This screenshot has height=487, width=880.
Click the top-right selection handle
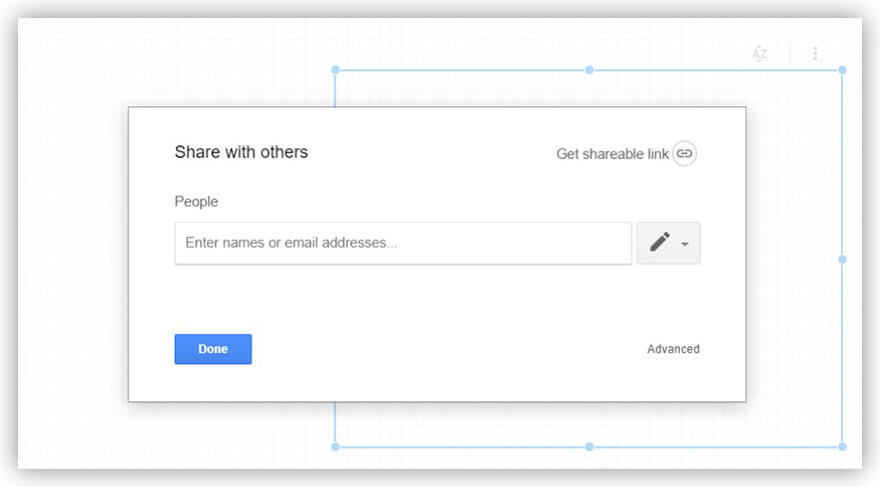(842, 70)
